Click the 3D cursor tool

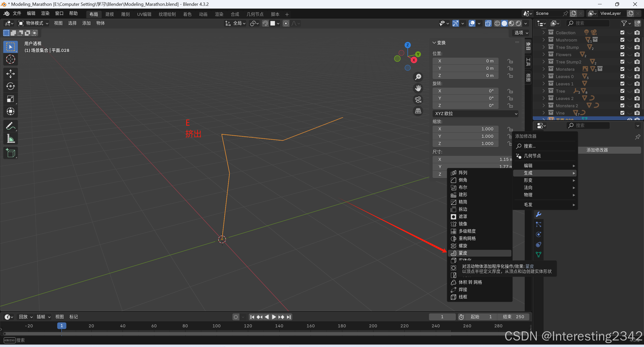[x=10, y=59]
